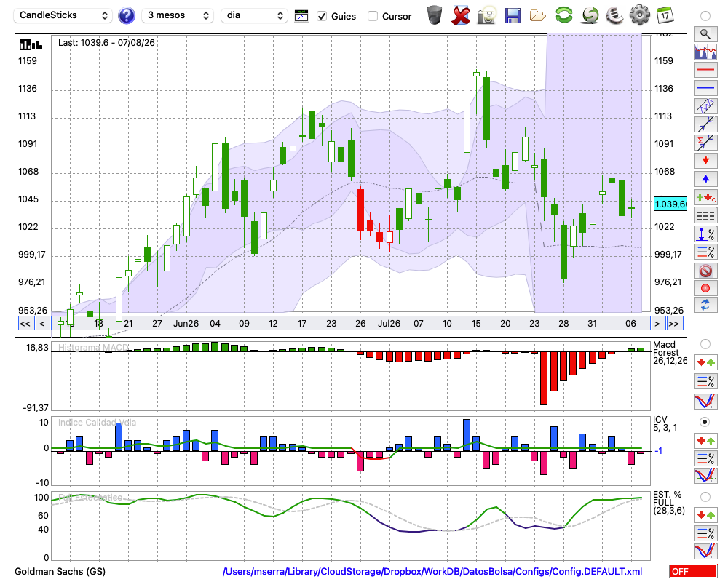The image size is (728, 582).
Task: Click the 'Goldman Sachs (GS)' ticker label
Action: 60,571
